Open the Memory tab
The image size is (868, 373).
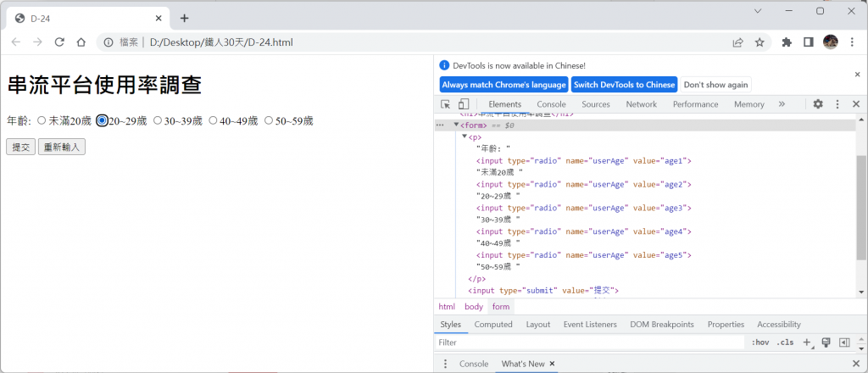pyautogui.click(x=749, y=104)
